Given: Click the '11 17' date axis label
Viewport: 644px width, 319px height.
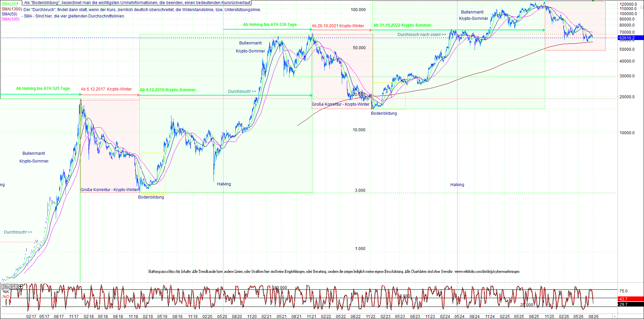Looking at the screenshot, I should pos(74,317).
